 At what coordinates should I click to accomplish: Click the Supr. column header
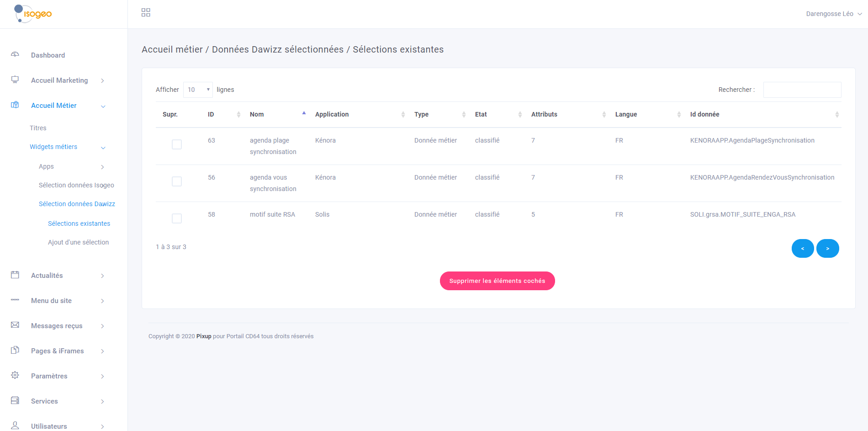click(x=170, y=114)
